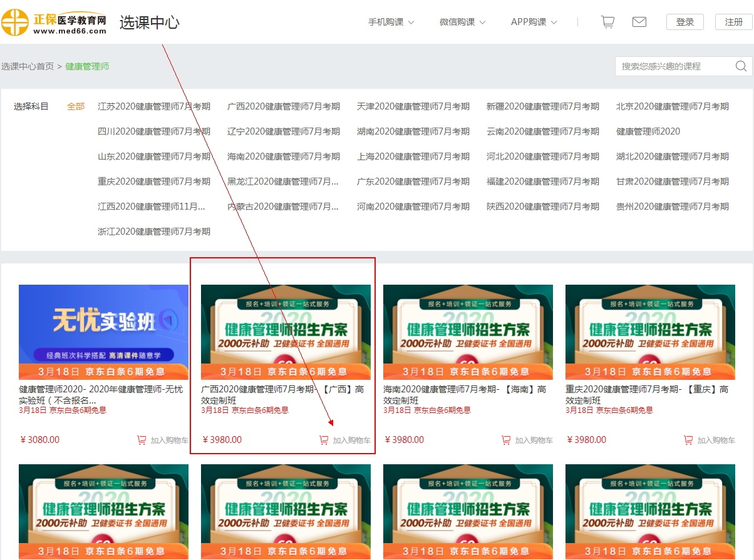
Task: Click the course search input field
Action: (673, 66)
